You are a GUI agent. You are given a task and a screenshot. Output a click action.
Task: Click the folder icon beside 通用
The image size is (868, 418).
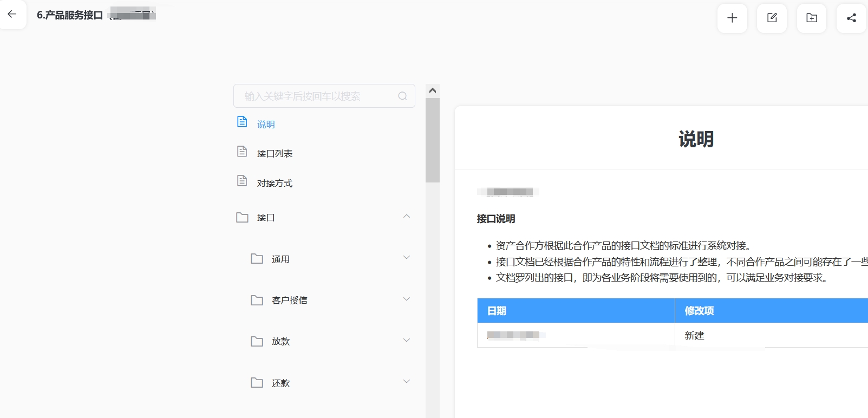click(257, 259)
